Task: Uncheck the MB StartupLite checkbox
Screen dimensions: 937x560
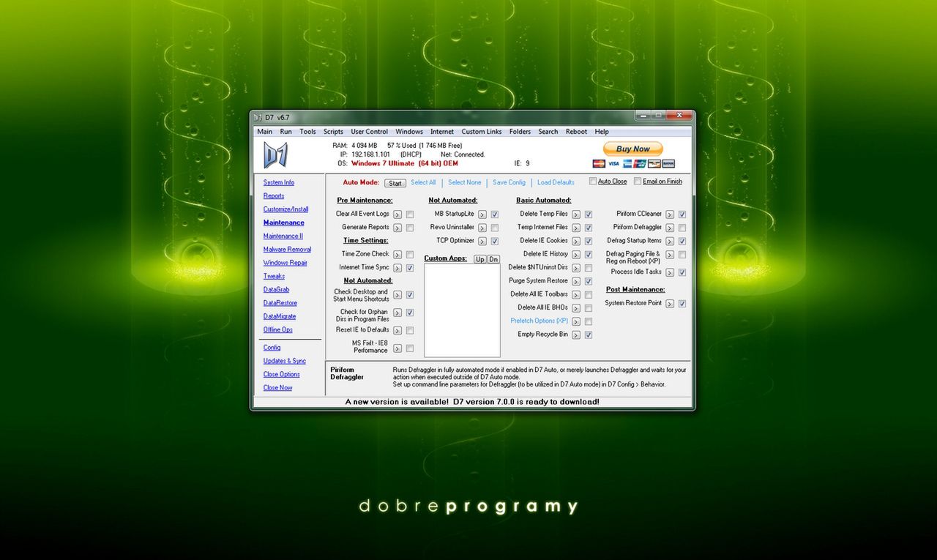Action: (495, 214)
